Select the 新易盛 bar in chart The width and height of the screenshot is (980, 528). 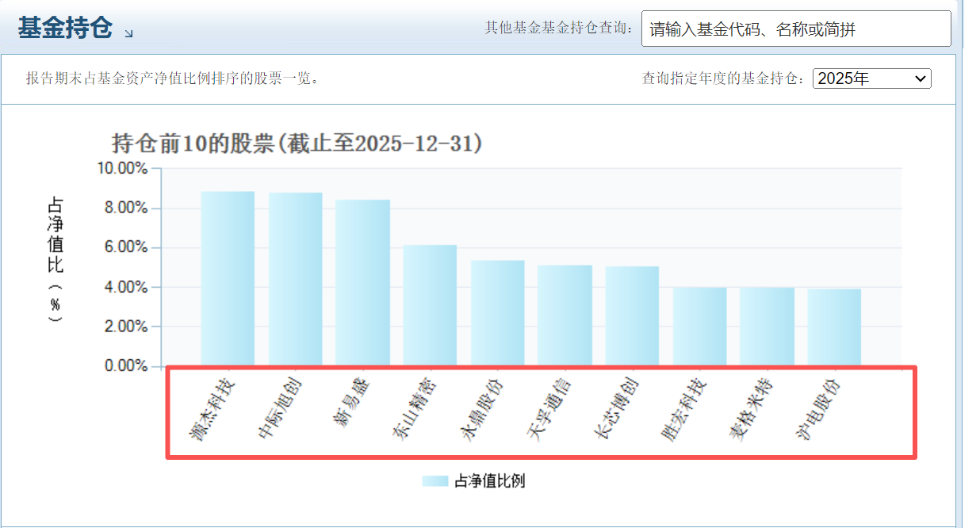tap(362, 283)
